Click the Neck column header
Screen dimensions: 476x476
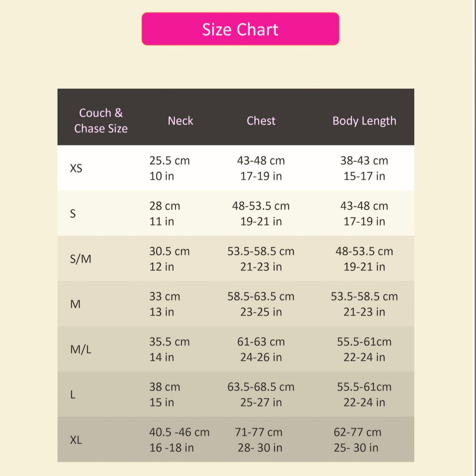click(x=180, y=121)
